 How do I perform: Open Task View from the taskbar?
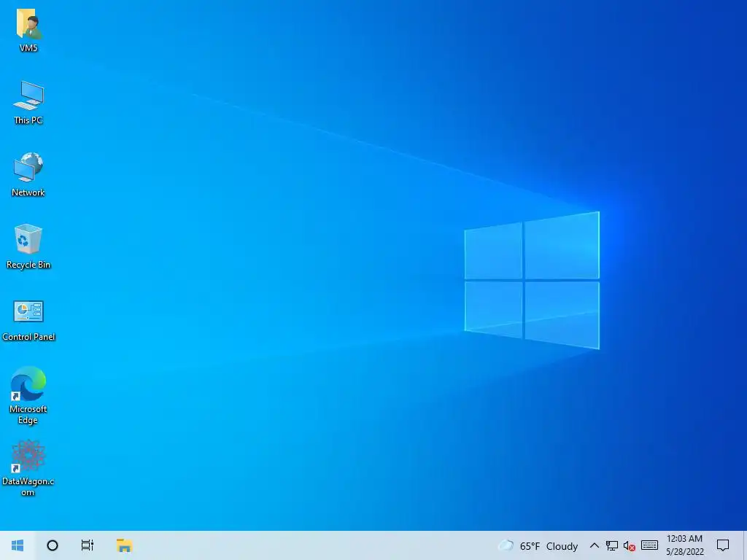[x=88, y=545]
